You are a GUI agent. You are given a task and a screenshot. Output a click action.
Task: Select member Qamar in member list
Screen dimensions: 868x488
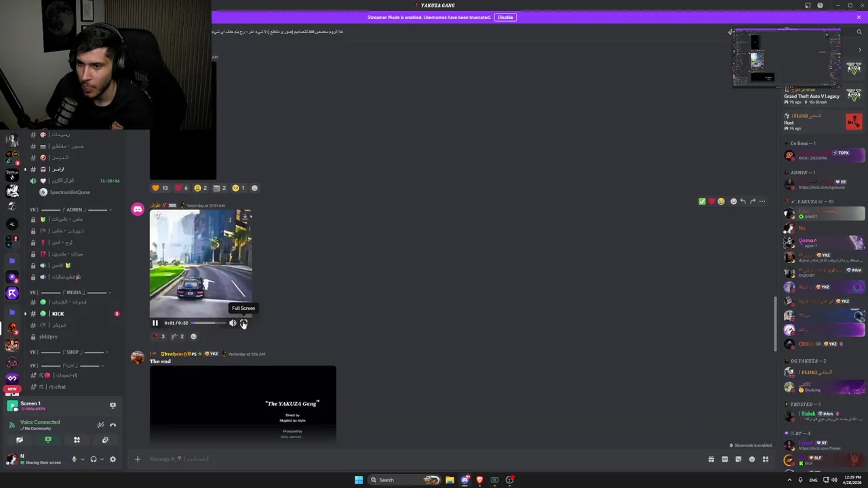[824, 242]
